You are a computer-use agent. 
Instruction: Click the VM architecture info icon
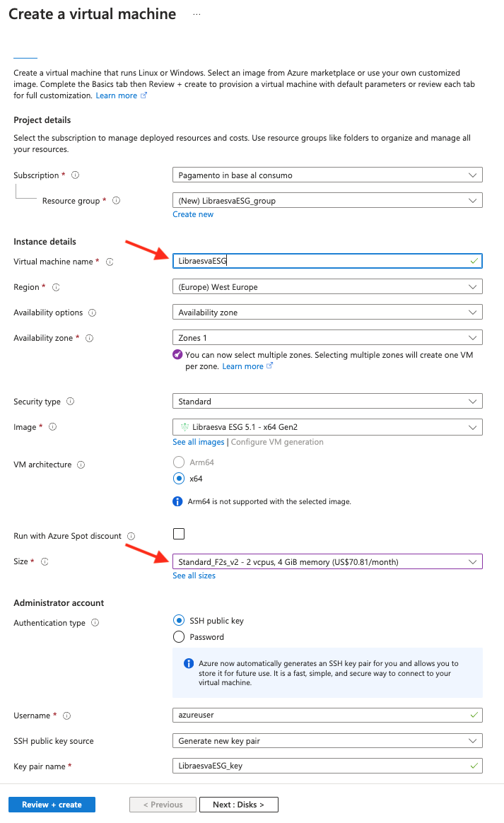[x=81, y=465]
